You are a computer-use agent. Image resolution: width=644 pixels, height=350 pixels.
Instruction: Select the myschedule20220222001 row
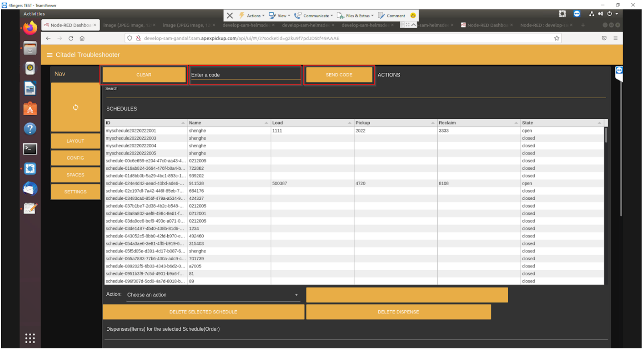point(131,131)
